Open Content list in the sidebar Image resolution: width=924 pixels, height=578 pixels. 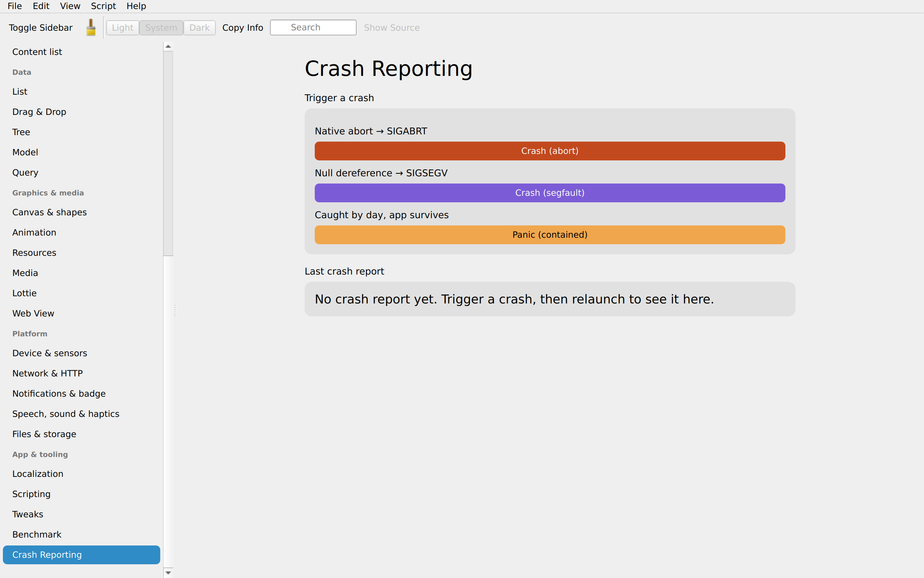[x=81, y=52]
